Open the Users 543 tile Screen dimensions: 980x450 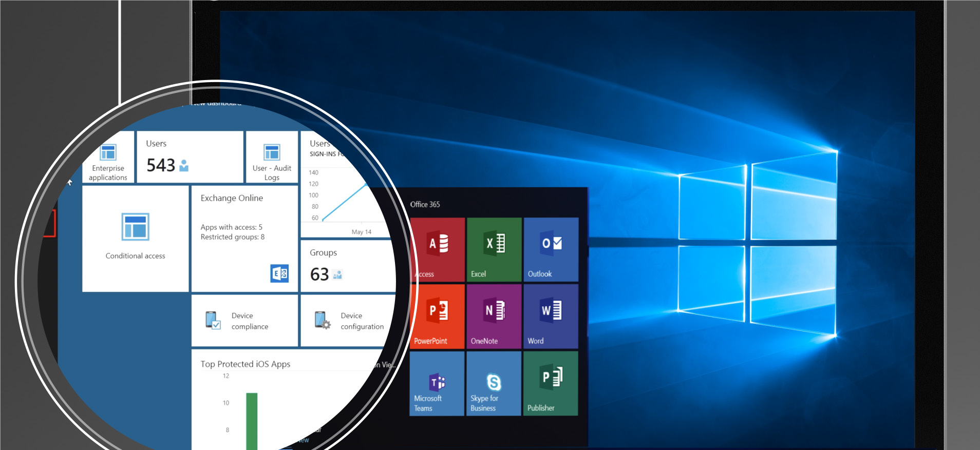click(190, 157)
